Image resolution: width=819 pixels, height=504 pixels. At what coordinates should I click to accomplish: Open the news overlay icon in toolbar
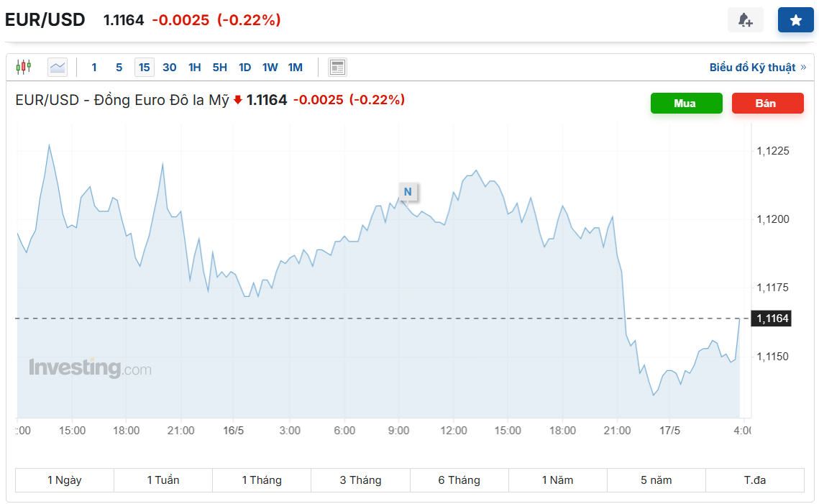(337, 67)
